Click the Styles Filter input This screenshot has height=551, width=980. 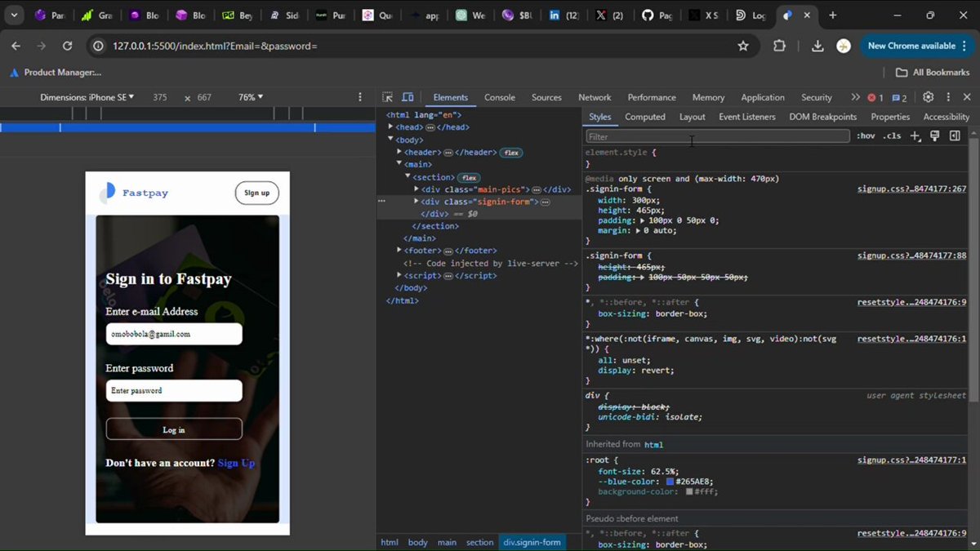pyautogui.click(x=717, y=136)
